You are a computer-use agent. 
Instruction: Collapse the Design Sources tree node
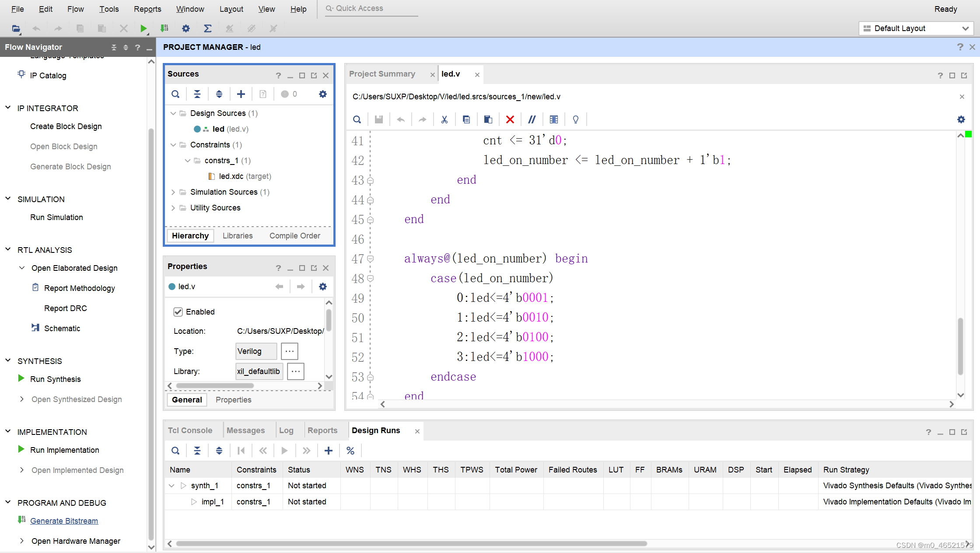pyautogui.click(x=173, y=113)
